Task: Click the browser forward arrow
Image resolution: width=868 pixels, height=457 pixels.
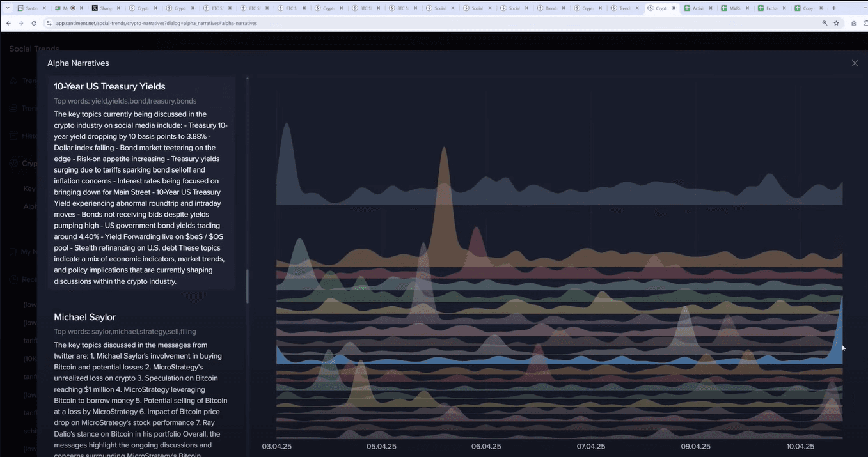Action: [21, 23]
